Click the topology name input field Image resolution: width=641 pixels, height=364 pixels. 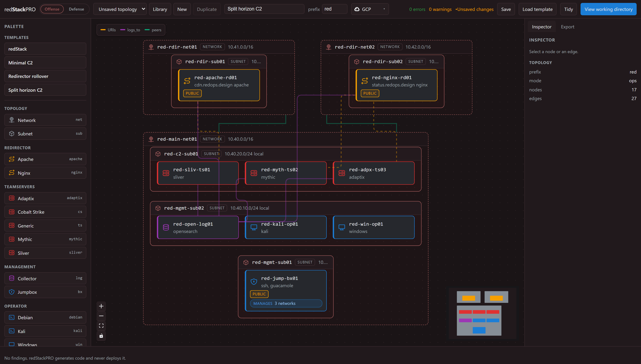[x=264, y=9]
